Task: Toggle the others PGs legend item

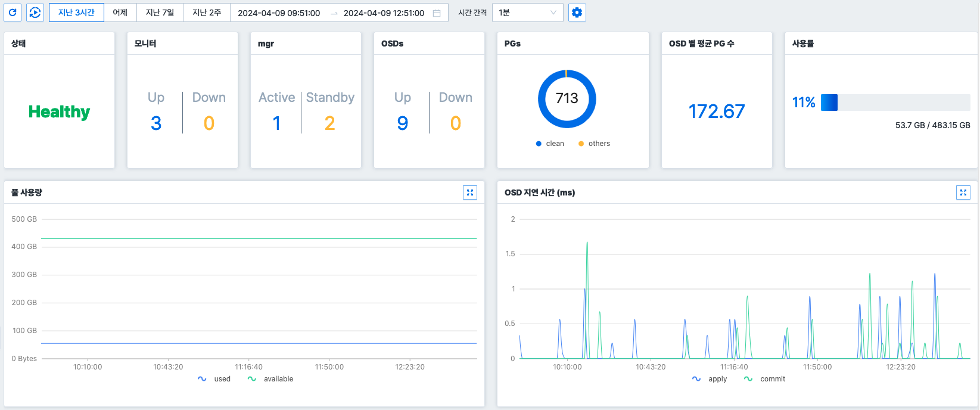Action: (594, 144)
